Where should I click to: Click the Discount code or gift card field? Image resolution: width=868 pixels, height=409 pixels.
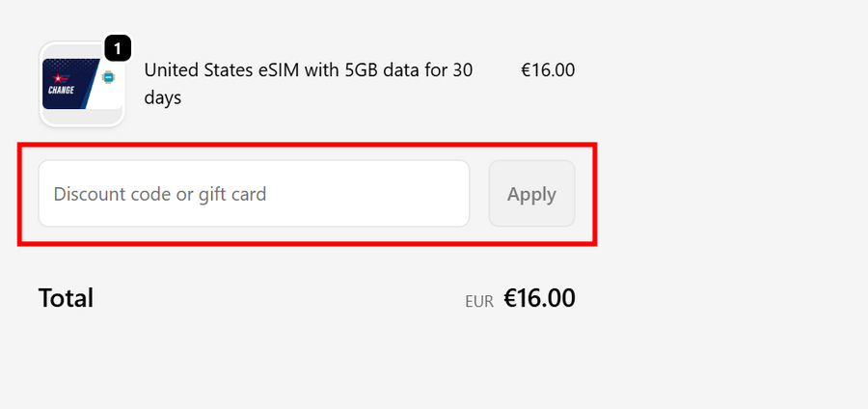[254, 194]
